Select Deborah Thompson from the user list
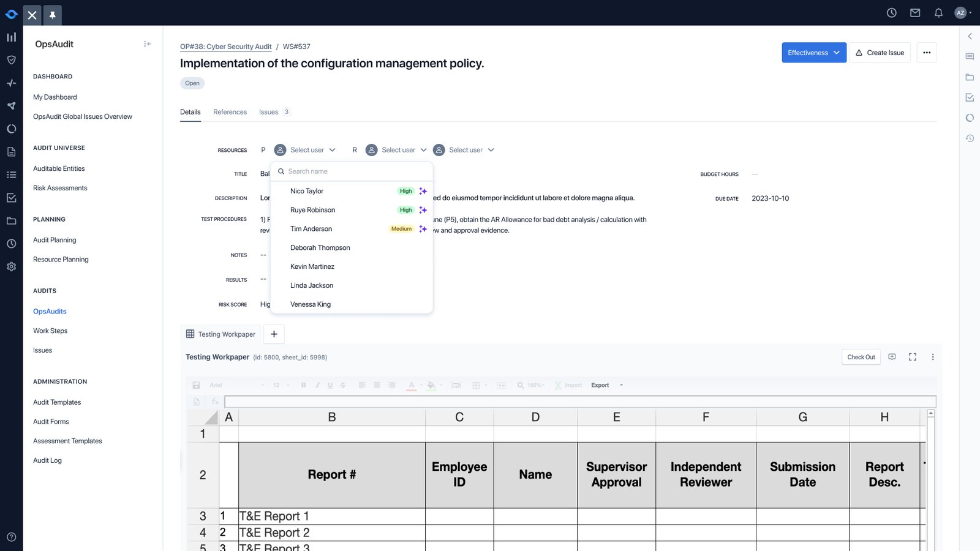This screenshot has width=980, height=551. pos(352,248)
